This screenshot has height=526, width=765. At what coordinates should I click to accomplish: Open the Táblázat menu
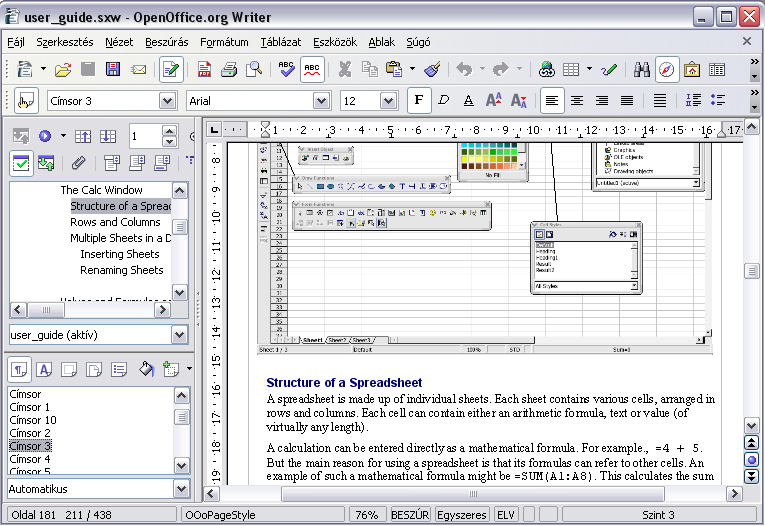click(x=281, y=42)
